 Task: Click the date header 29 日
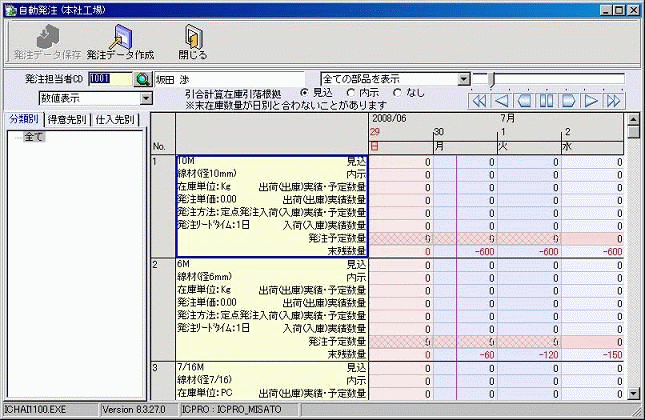[x=400, y=139]
